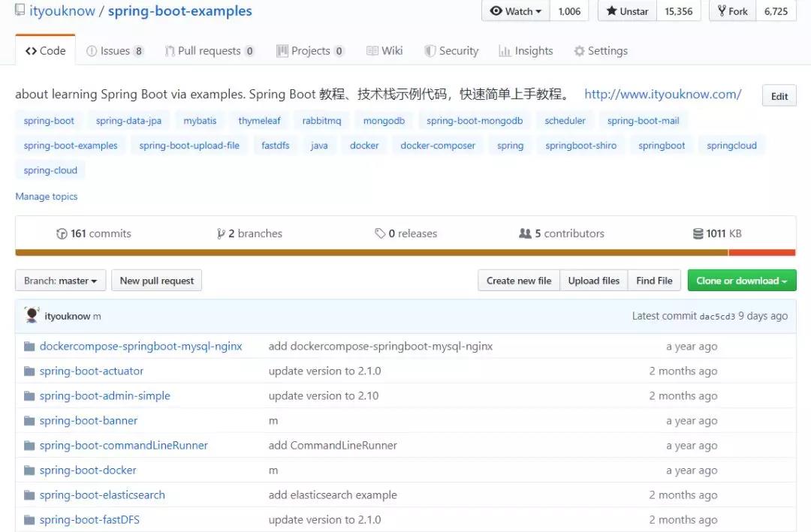Screen dimensions: 811x532
Task: Select the rabbitmq topic tag
Action: click(321, 121)
